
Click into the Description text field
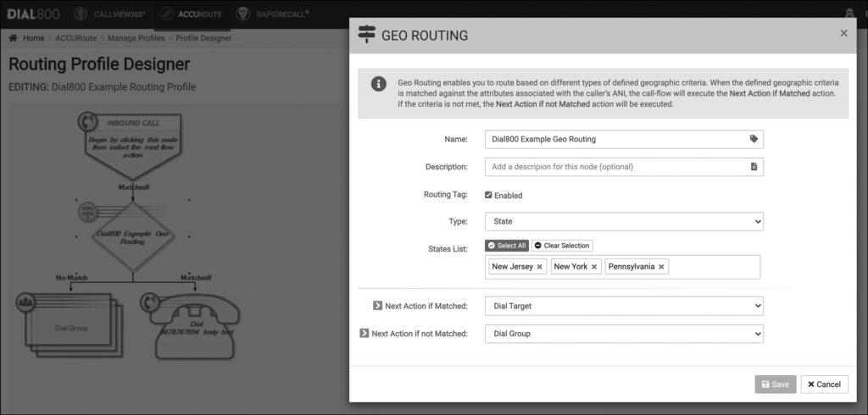[x=615, y=167]
